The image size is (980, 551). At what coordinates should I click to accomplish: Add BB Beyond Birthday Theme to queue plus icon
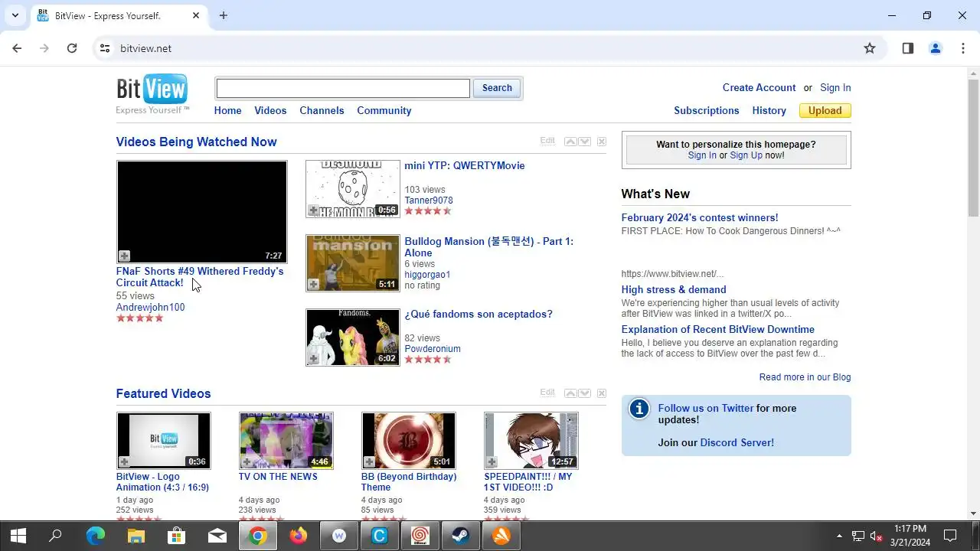click(369, 462)
